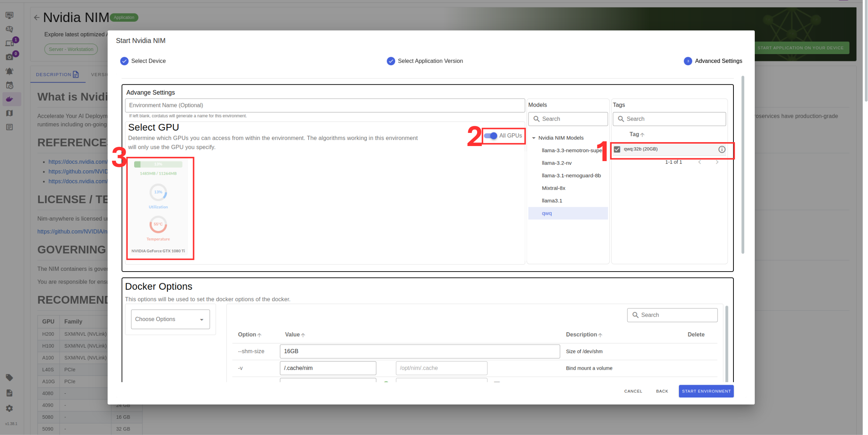Click the Models search field

568,119
